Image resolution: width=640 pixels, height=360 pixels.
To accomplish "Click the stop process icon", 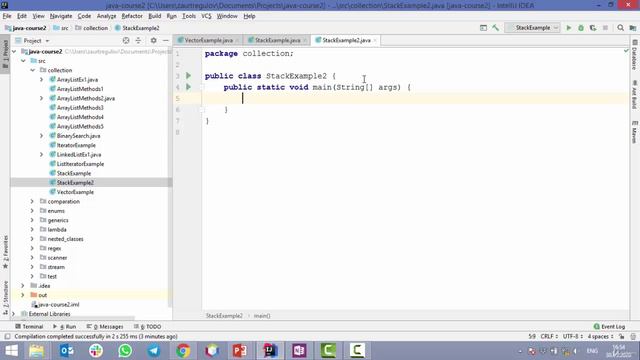I will (x=605, y=28).
